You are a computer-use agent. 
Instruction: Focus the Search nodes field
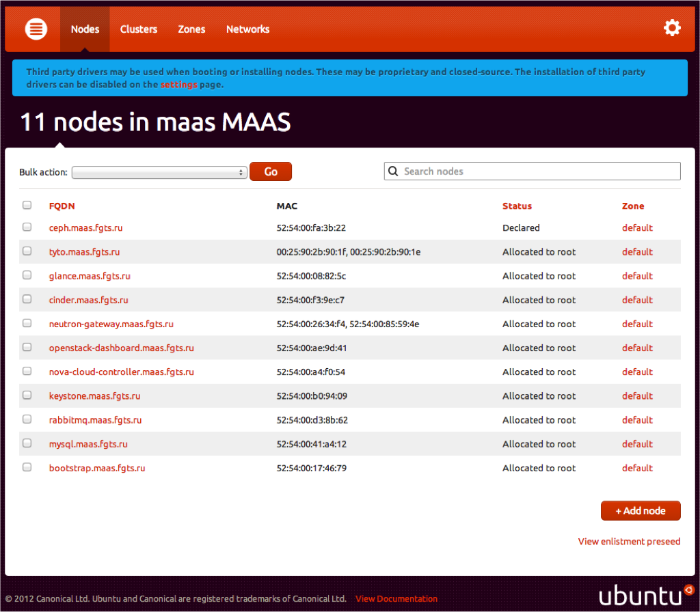coord(532,171)
